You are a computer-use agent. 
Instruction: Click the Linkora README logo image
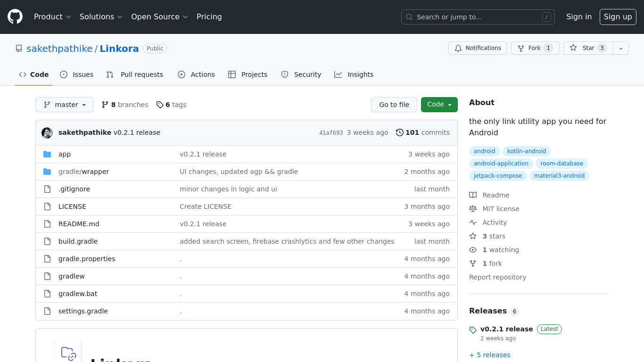(68, 352)
